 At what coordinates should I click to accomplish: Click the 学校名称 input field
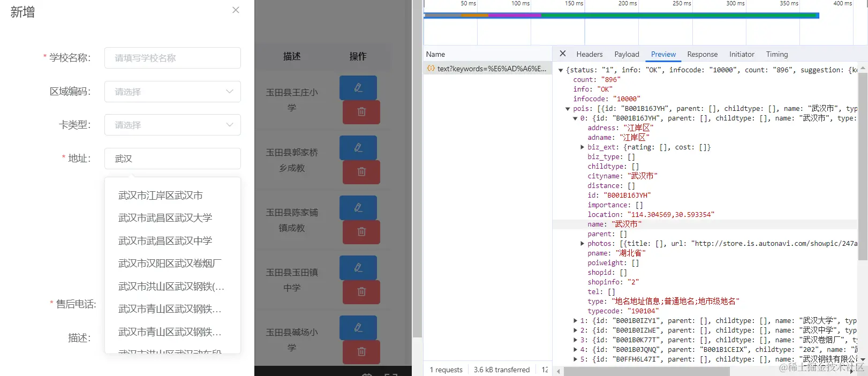click(172, 58)
